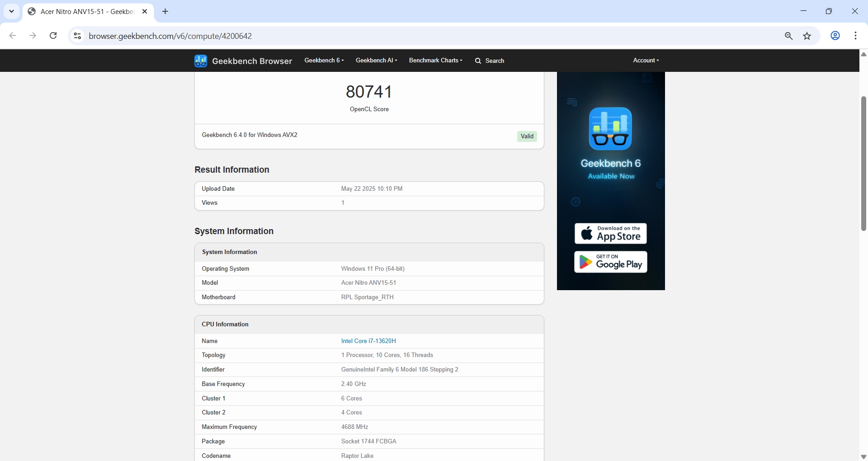The image size is (868, 461).
Task: Click the RPL Sportage_RTH motherboard value
Action: tap(367, 297)
